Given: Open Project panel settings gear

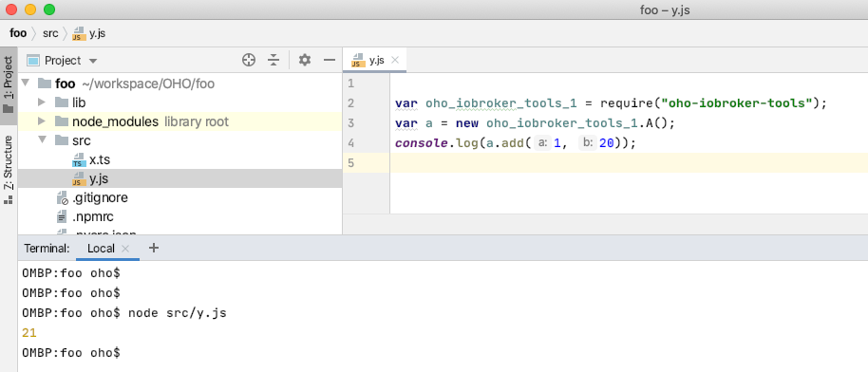Looking at the screenshot, I should click(x=305, y=61).
